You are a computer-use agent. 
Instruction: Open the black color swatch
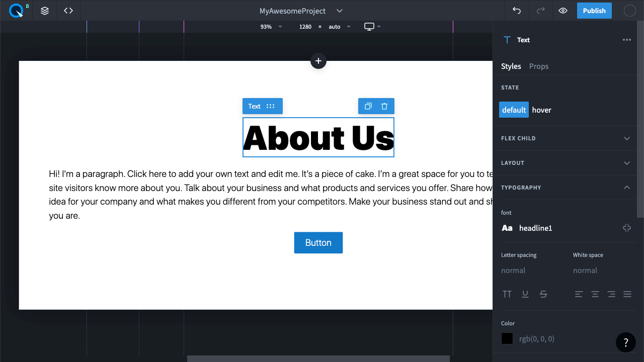tap(507, 338)
